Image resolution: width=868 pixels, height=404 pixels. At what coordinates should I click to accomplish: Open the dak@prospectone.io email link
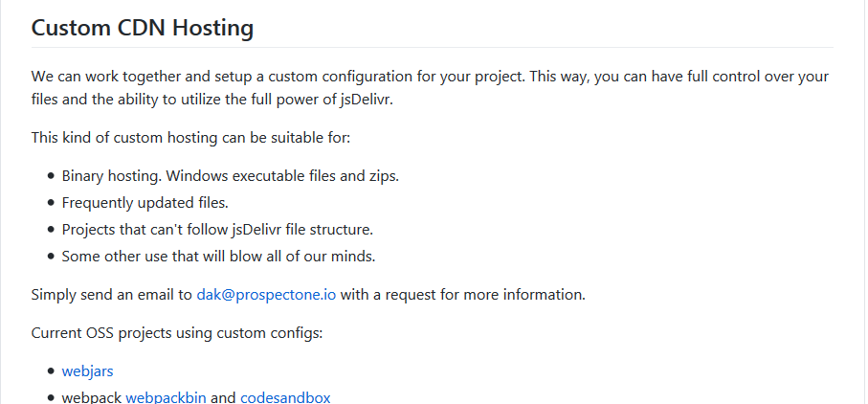(x=266, y=295)
